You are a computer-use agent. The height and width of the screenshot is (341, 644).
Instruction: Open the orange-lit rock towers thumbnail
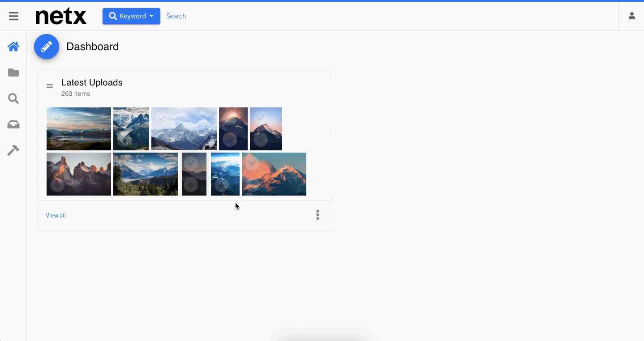tap(79, 174)
